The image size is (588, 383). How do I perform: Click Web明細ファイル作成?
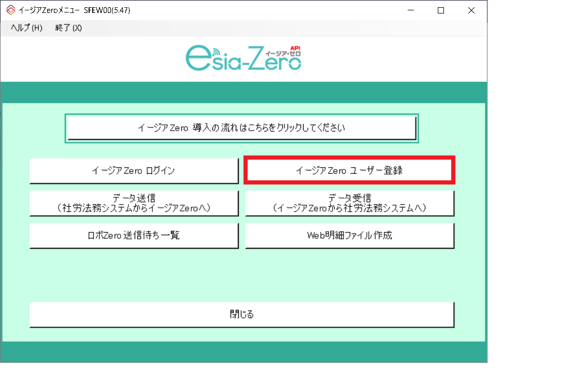[350, 235]
